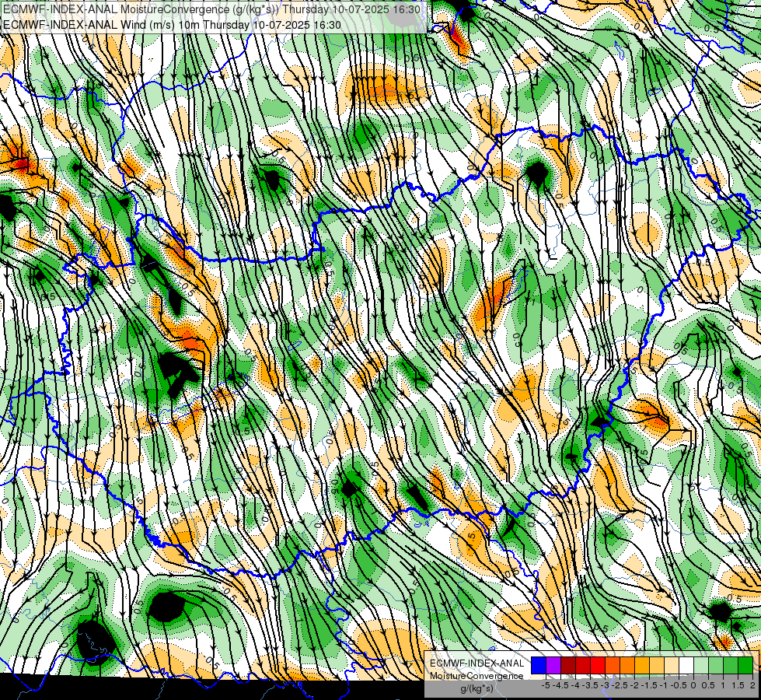Viewport: 761px width, 700px height.
Task: Select the maroon swatch between -4.5 and -4
Action: point(568,666)
